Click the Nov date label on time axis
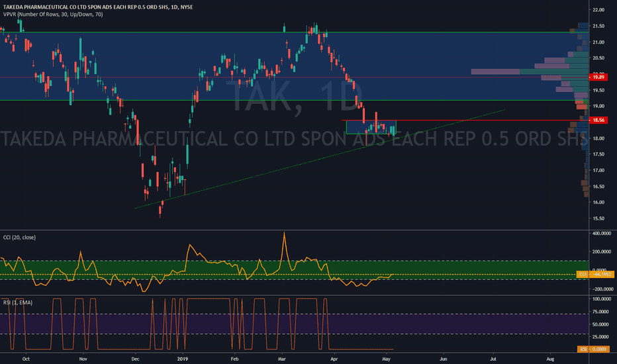 pyautogui.click(x=83, y=359)
